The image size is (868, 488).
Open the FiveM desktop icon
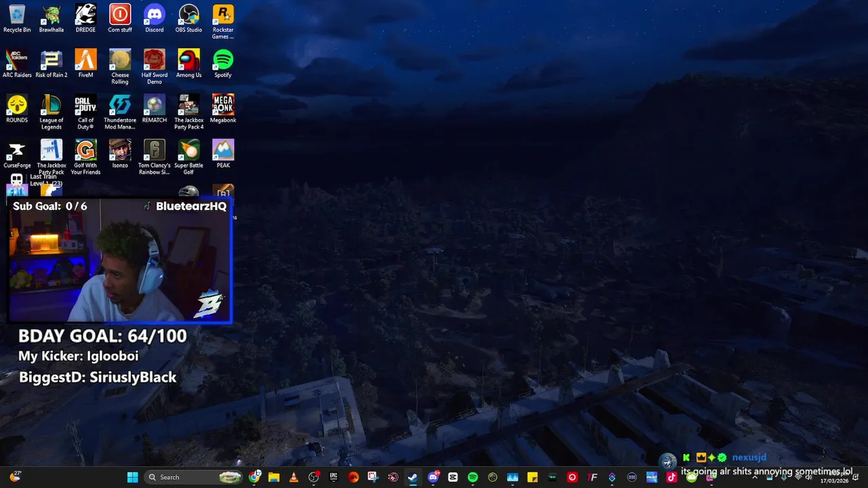pos(85,64)
